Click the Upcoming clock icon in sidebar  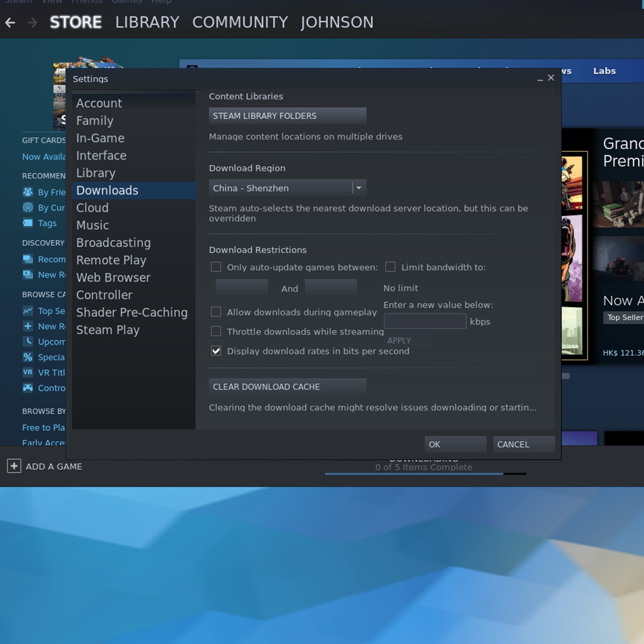(28, 341)
